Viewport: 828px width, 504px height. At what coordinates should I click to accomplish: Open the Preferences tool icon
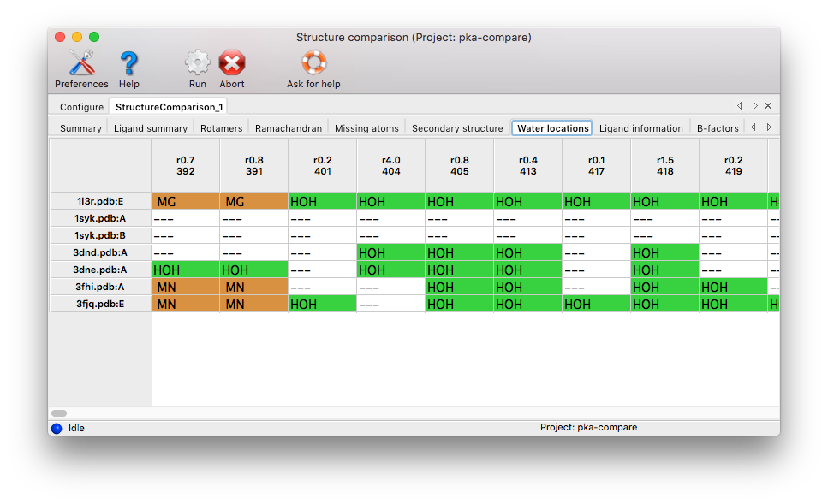click(x=81, y=63)
